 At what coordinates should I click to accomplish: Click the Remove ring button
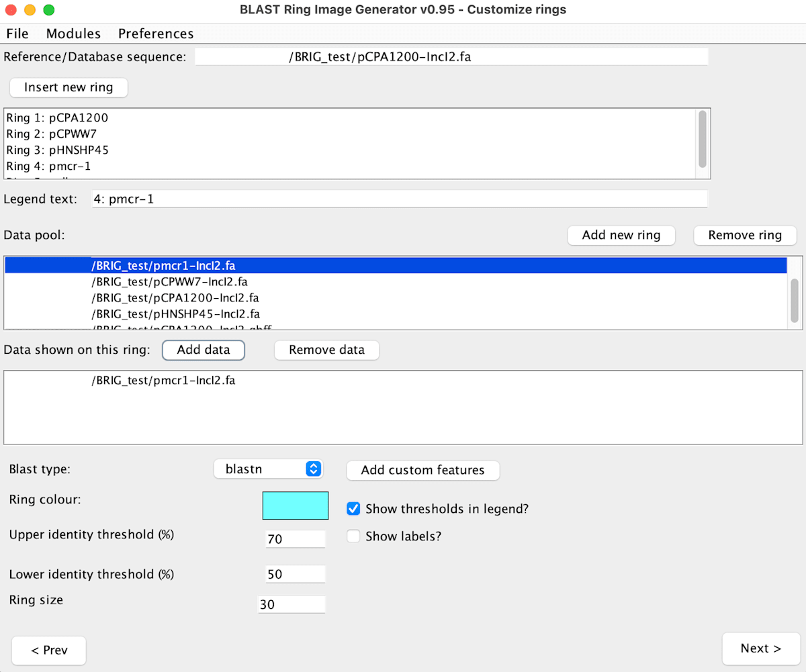point(745,235)
